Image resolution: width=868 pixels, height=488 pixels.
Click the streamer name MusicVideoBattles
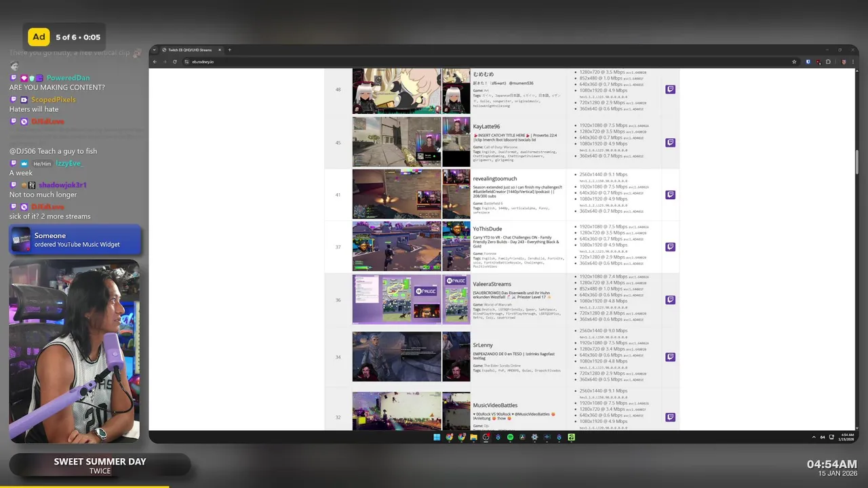click(x=495, y=405)
